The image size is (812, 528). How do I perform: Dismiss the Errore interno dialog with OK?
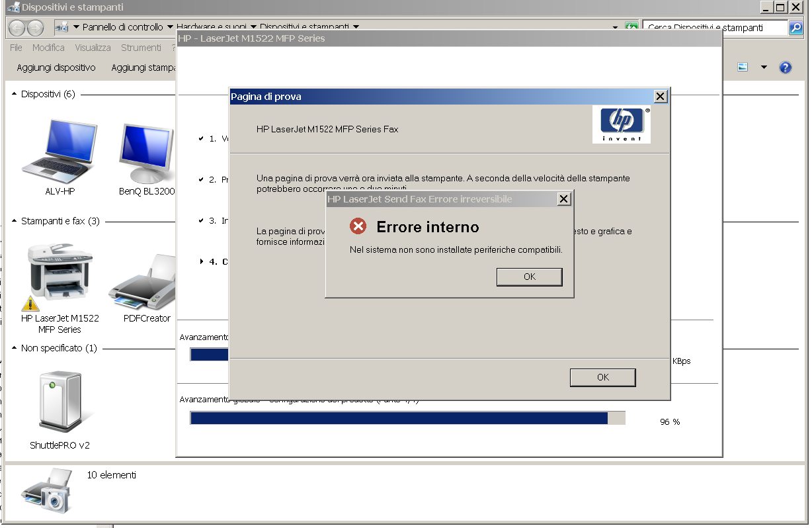pyautogui.click(x=529, y=277)
